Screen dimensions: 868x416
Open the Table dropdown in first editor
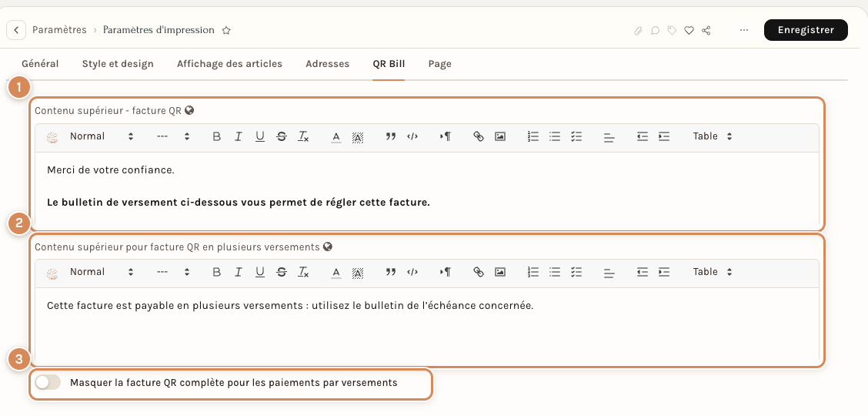tap(713, 136)
